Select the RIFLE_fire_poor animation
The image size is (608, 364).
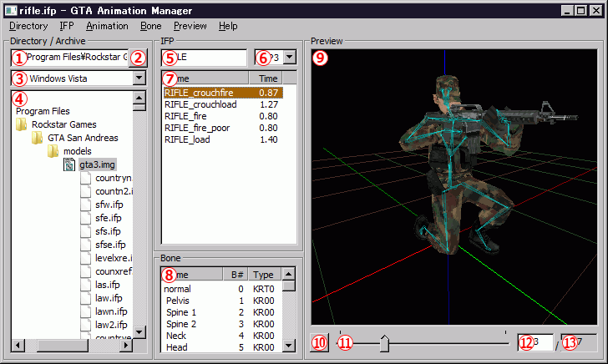(x=221, y=128)
